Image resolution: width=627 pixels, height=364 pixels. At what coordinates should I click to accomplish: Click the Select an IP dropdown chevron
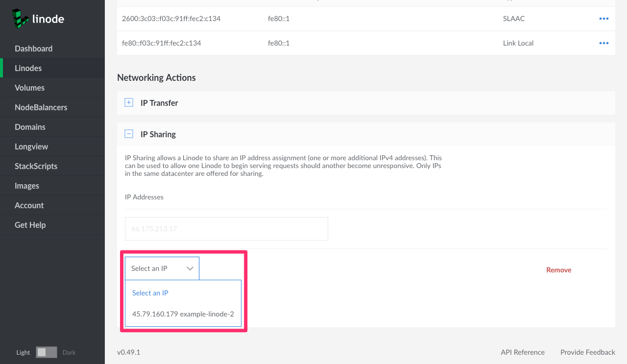[x=190, y=268]
